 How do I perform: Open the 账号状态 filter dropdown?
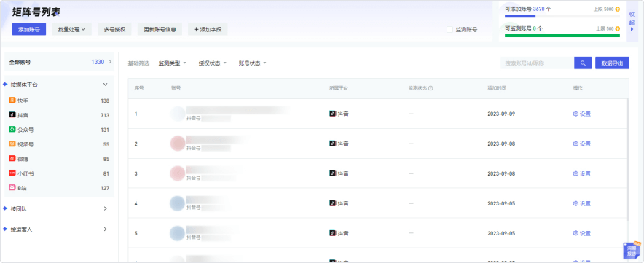tap(253, 63)
